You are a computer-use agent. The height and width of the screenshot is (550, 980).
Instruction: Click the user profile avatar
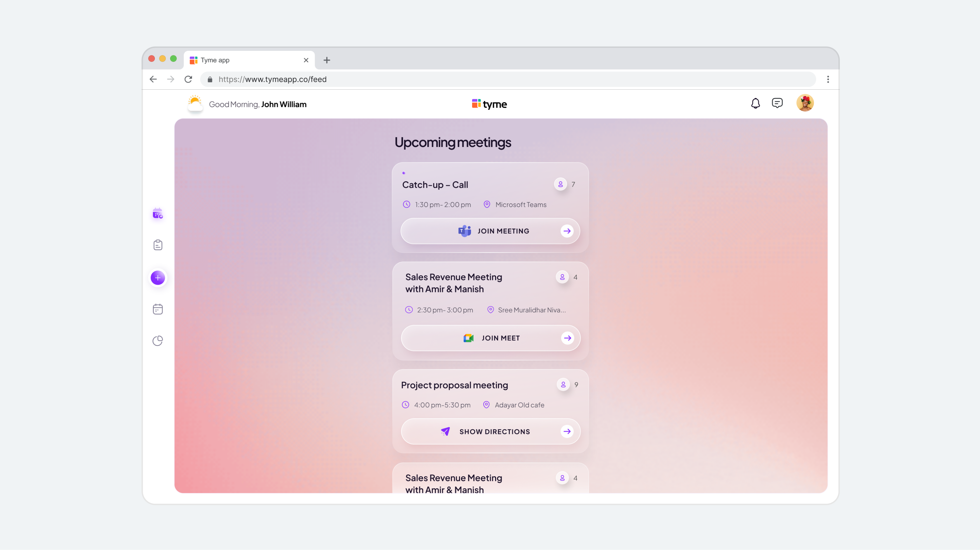coord(805,103)
